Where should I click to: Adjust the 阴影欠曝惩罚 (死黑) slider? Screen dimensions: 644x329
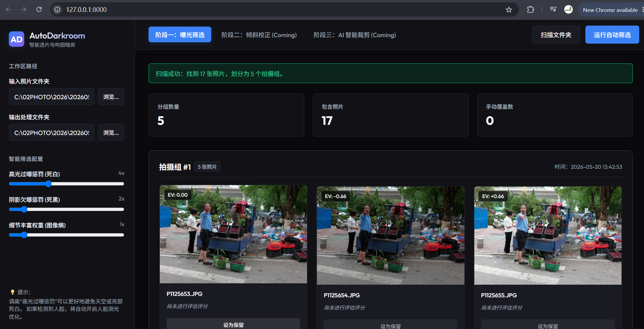66,209
